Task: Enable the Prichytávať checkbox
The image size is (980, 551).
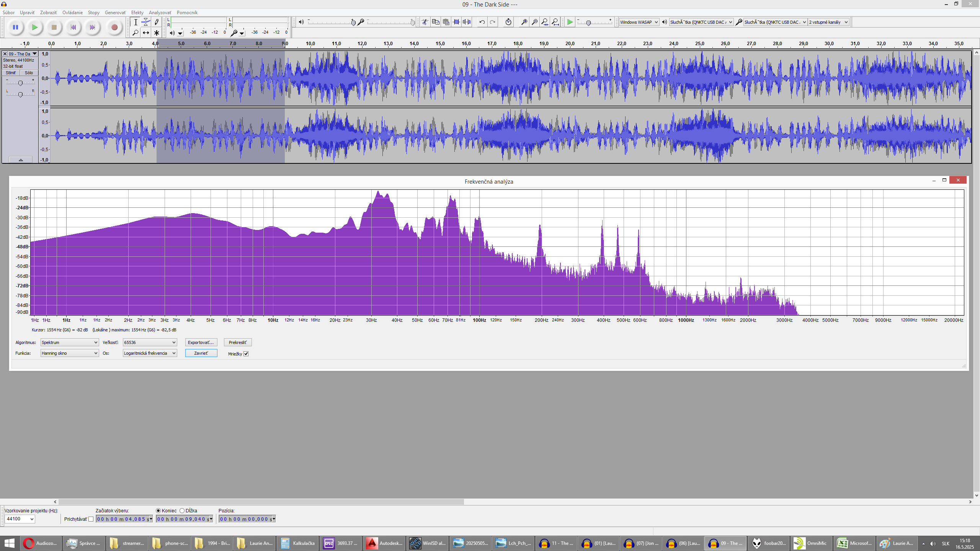Action: point(91,519)
